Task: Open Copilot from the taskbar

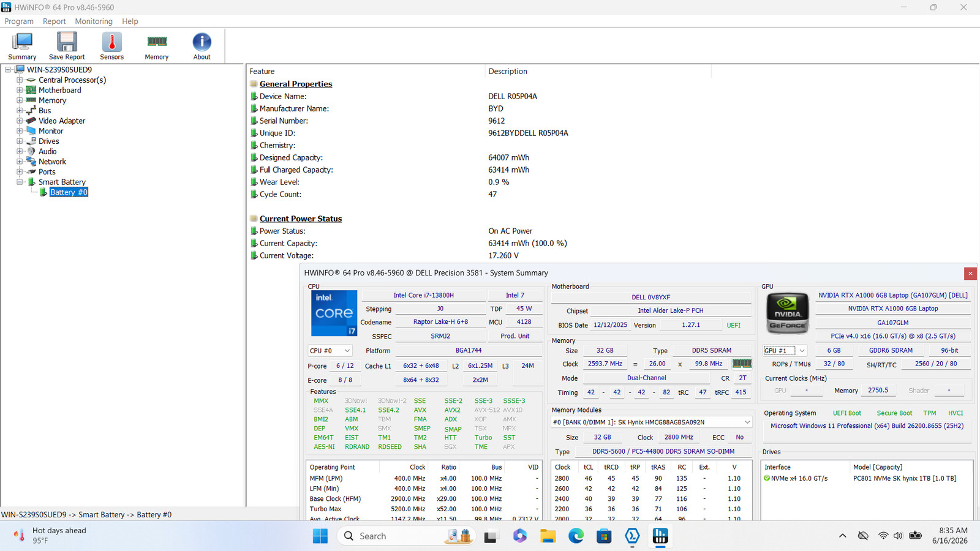Action: pos(520,536)
